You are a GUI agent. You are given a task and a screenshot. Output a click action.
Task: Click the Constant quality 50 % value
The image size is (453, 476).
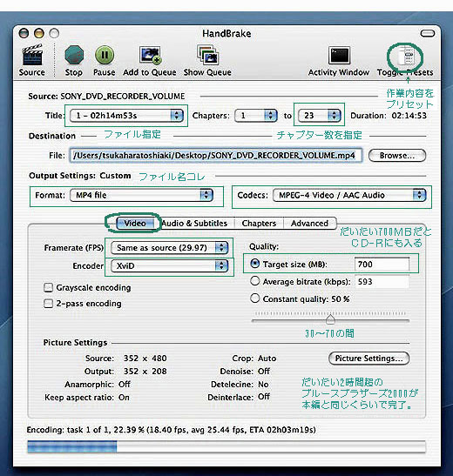(x=341, y=299)
